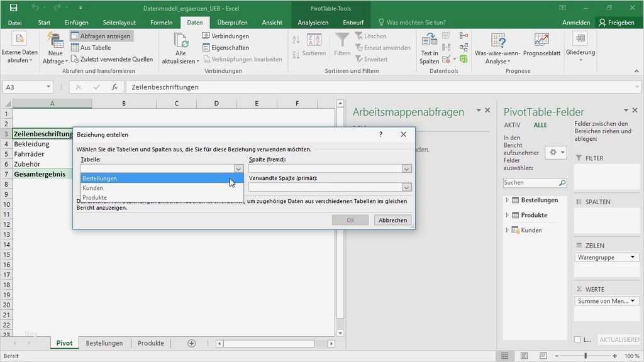Viewport: 644px width, 362px height.
Task: Click the zoom slider handle
Action: [x=586, y=356]
